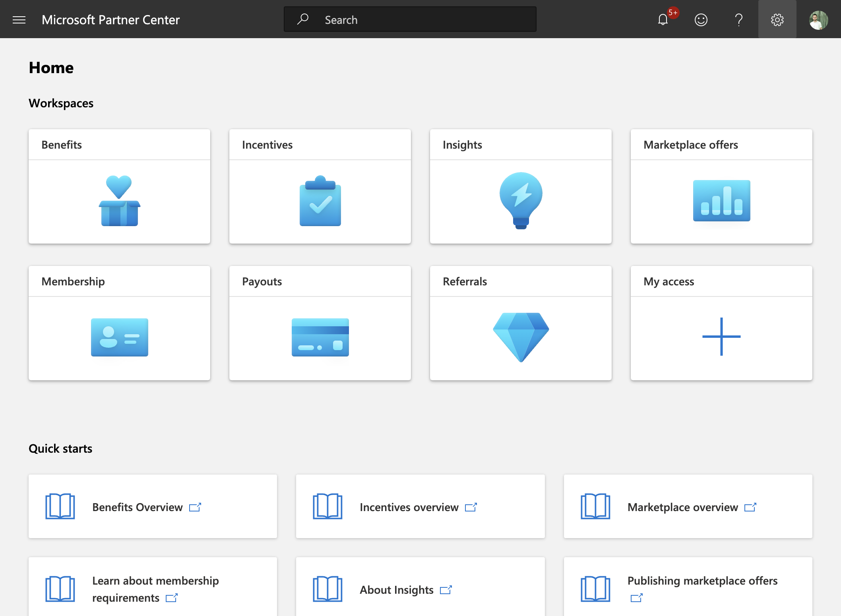Open the Benefits workspace title

pyautogui.click(x=62, y=145)
